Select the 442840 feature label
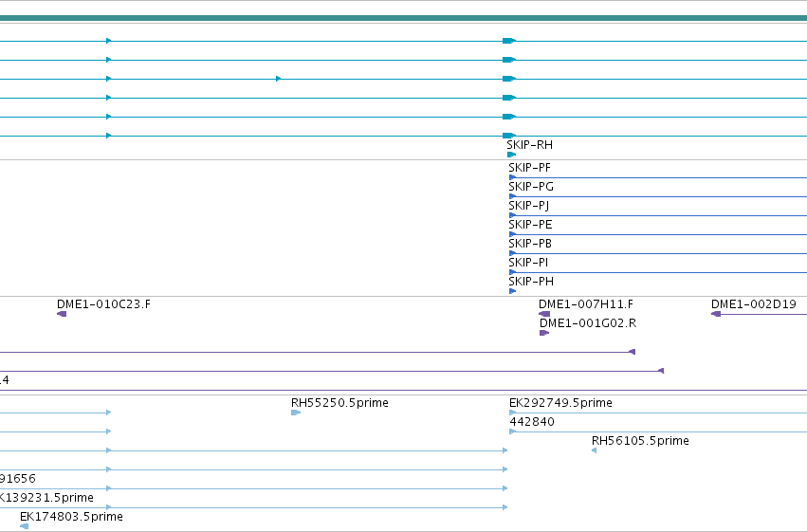Screen dimensions: 807x532 pyautogui.click(x=532, y=422)
